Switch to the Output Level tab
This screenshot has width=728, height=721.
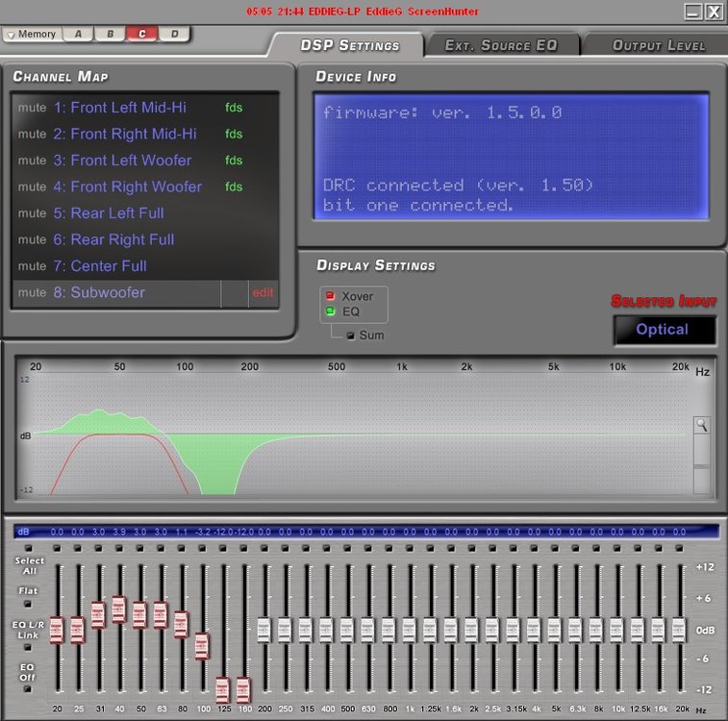658,45
